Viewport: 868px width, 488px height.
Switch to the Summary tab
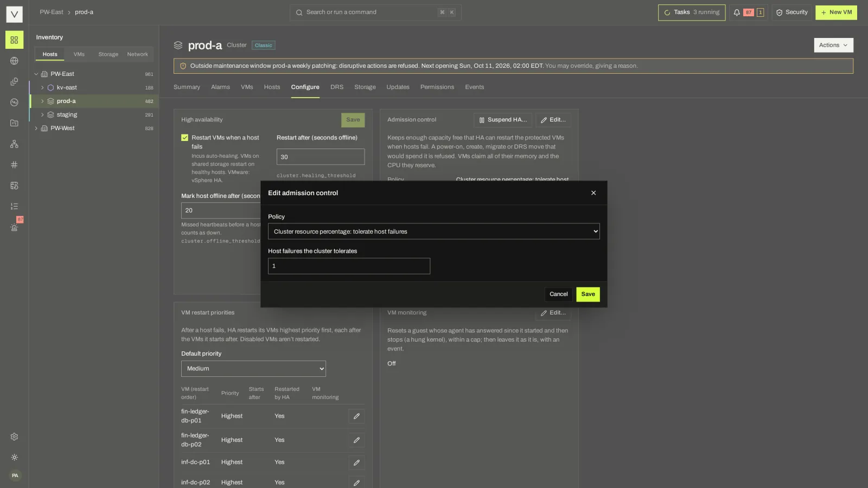187,87
